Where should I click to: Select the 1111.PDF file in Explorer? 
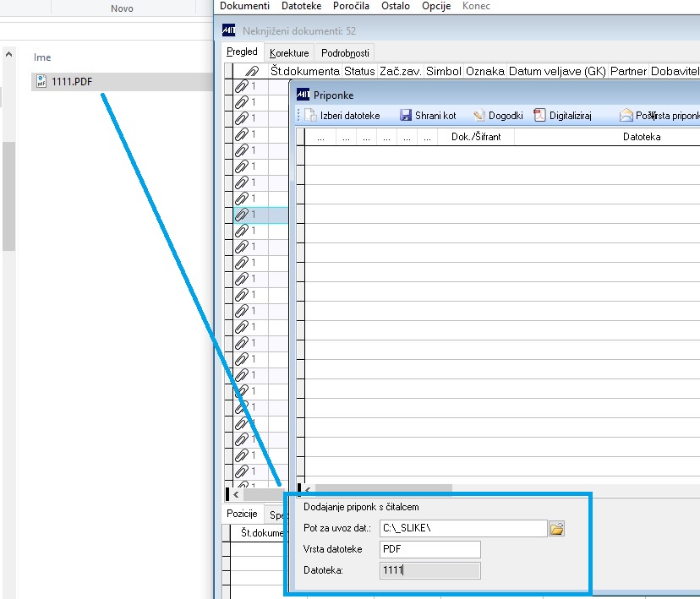click(71, 82)
